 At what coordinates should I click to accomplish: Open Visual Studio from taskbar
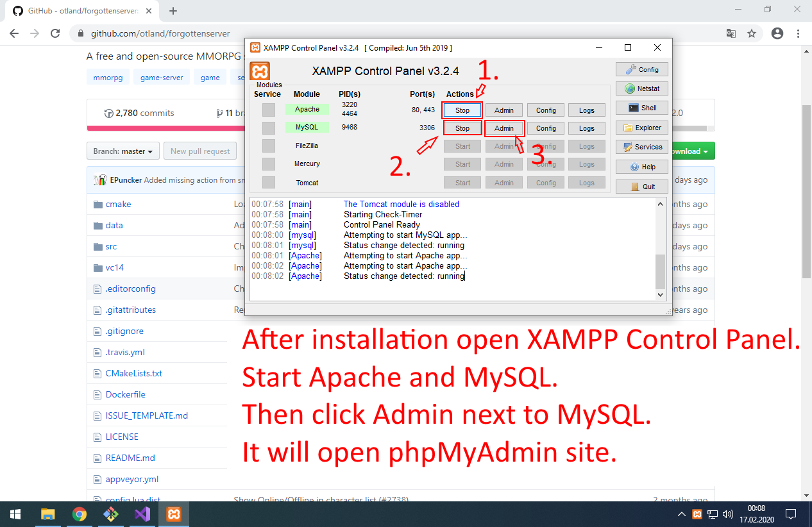click(x=142, y=514)
